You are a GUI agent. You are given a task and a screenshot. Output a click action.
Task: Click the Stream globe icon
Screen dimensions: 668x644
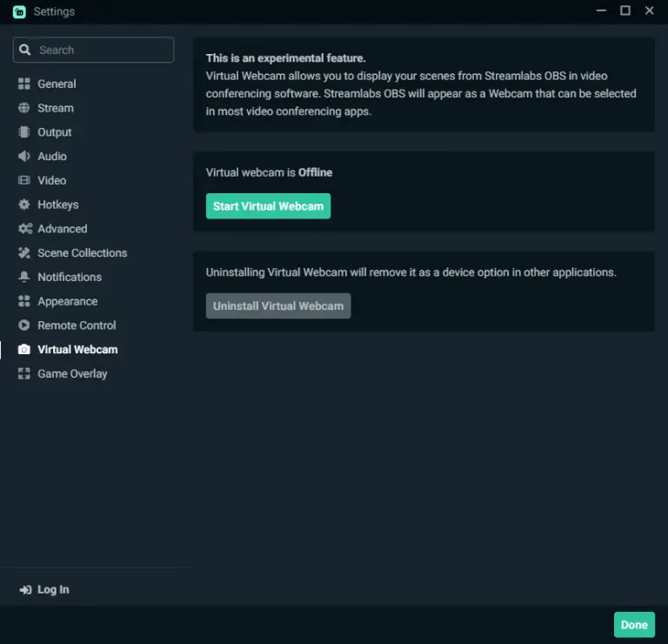click(24, 108)
